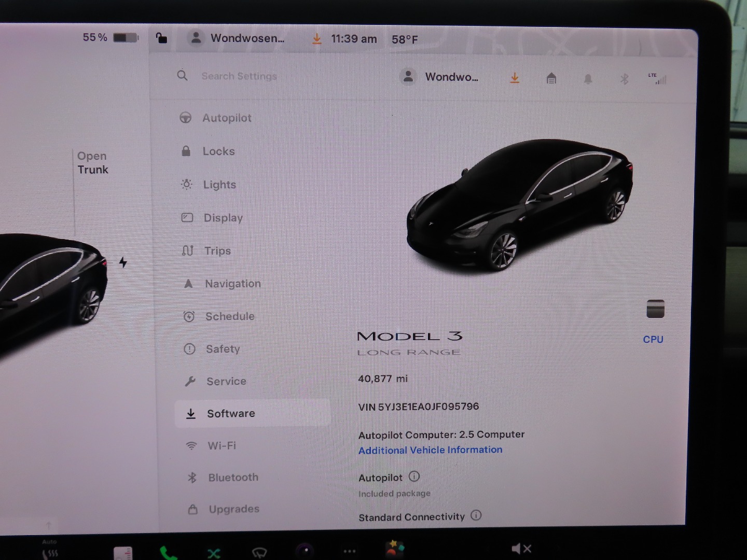Viewport: 747px width, 560px height.
Task: Select the Autopilot settings menu item
Action: point(227,118)
